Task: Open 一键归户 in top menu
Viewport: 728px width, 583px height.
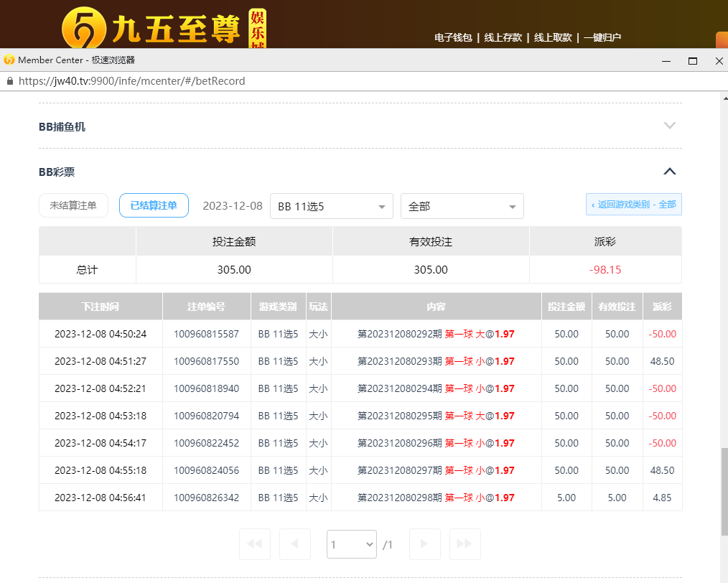Action: pyautogui.click(x=602, y=37)
